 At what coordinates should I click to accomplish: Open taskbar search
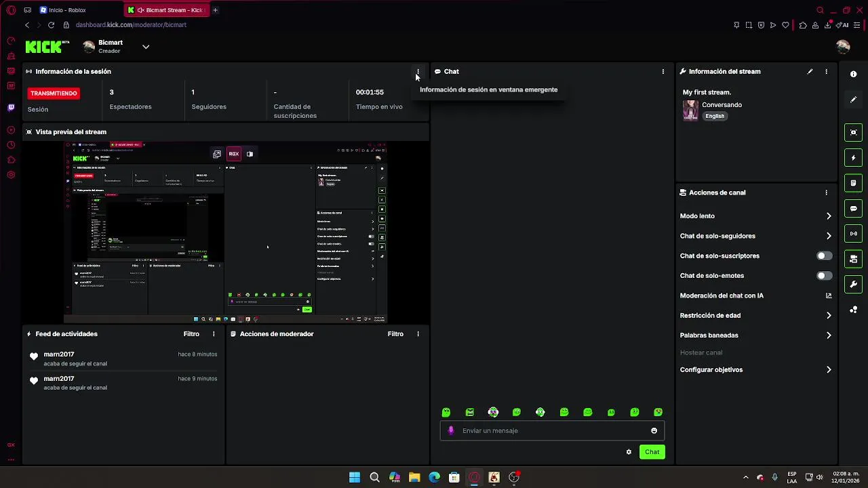(374, 477)
